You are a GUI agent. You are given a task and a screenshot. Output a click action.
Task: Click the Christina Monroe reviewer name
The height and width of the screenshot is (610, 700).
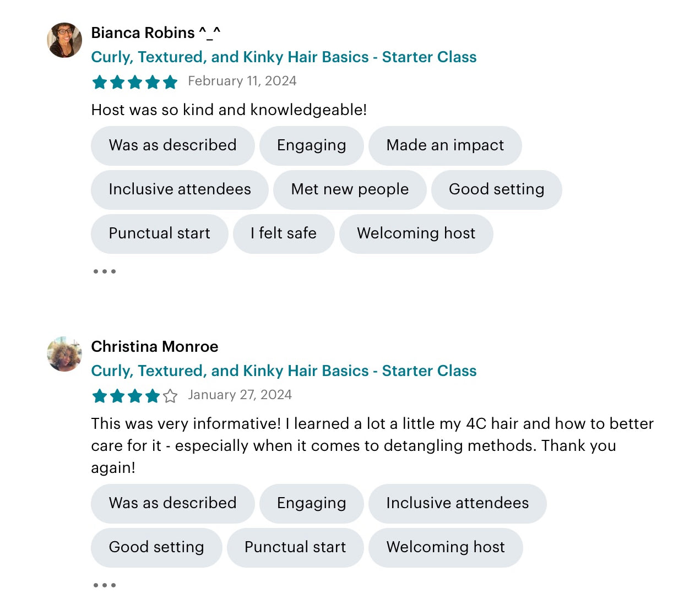tap(154, 347)
